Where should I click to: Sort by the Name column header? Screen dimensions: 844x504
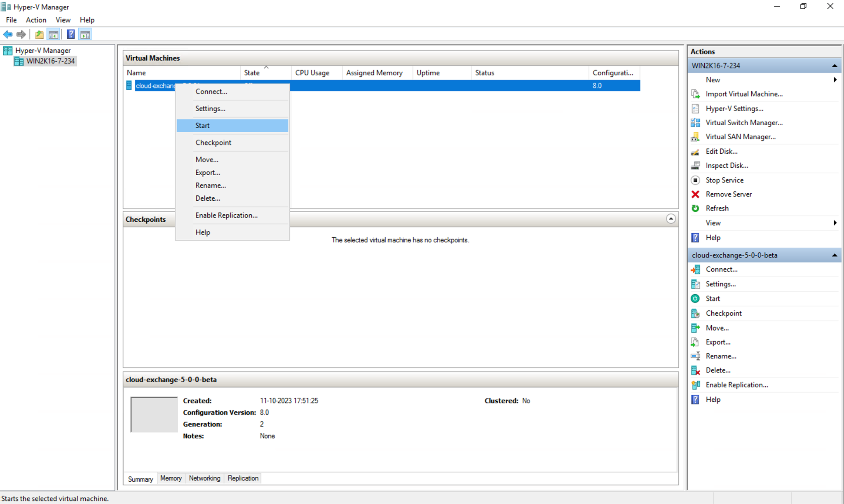(182, 73)
